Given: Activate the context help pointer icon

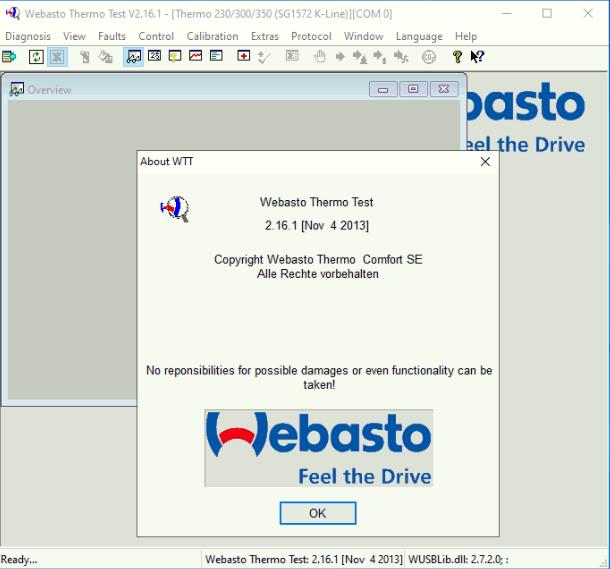Looking at the screenshot, I should click(x=477, y=57).
